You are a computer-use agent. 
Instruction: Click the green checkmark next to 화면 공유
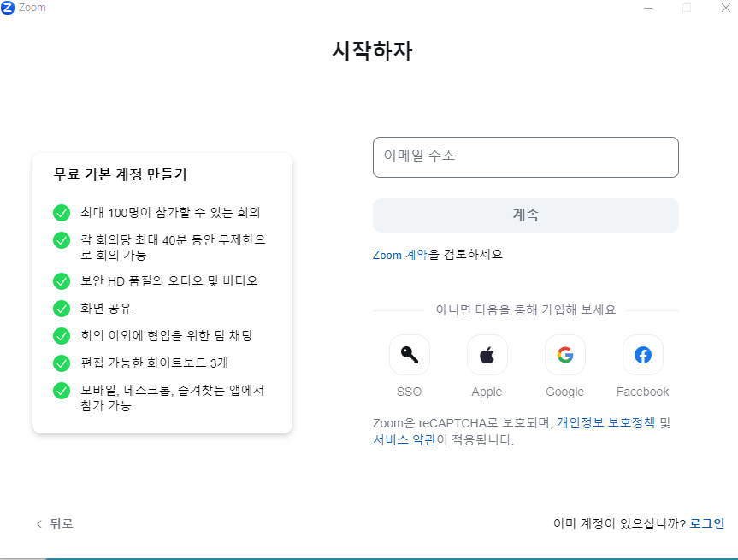tap(61, 308)
